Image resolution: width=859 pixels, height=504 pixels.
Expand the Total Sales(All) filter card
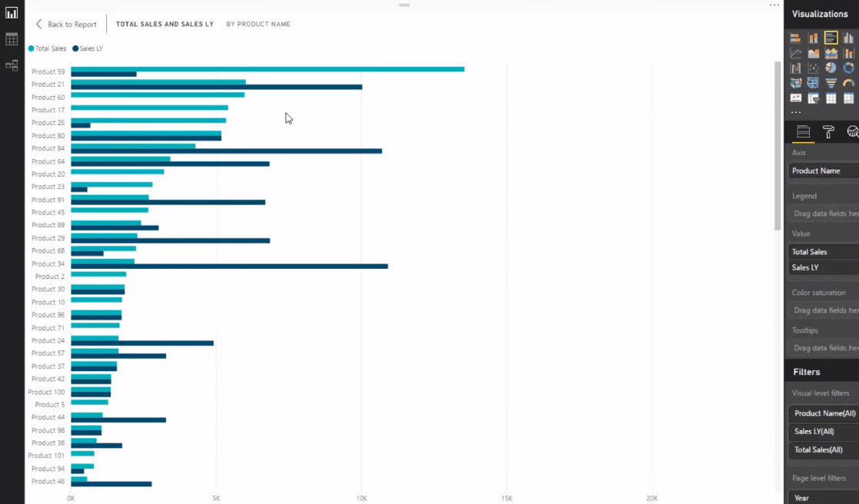click(x=824, y=449)
